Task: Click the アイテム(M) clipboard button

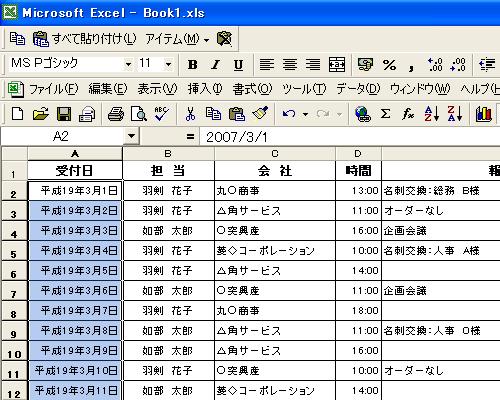Action: coord(177,39)
